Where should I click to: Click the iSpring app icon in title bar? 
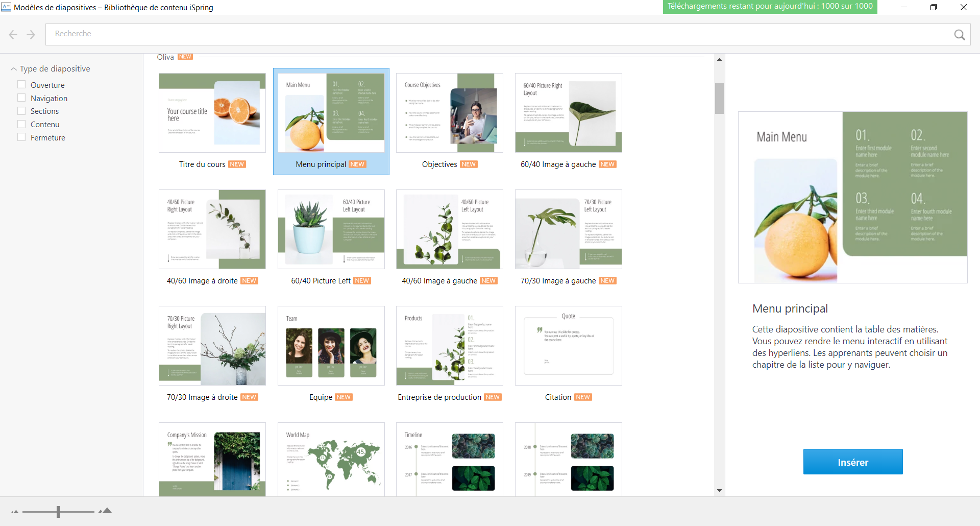(6, 7)
